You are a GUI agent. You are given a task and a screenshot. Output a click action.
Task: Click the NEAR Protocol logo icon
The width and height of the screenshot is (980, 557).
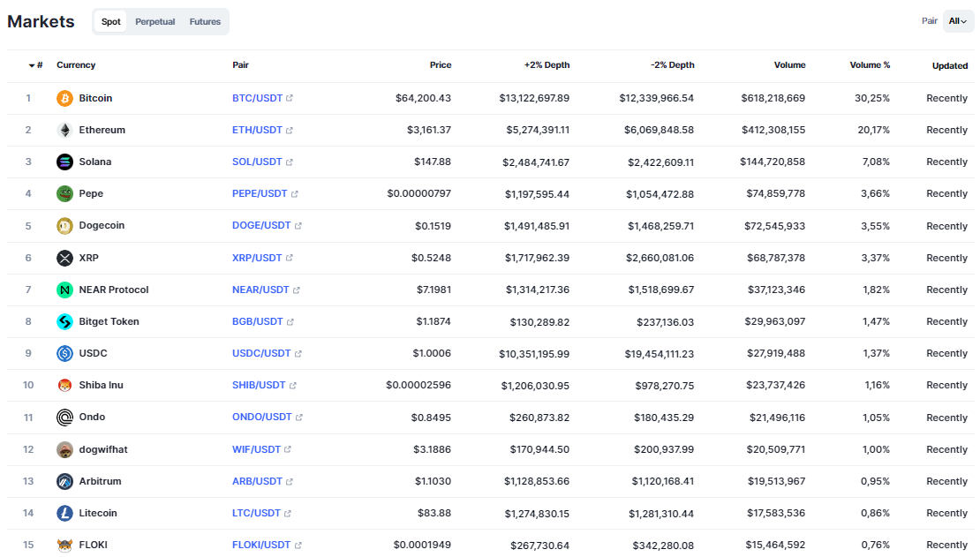click(64, 290)
